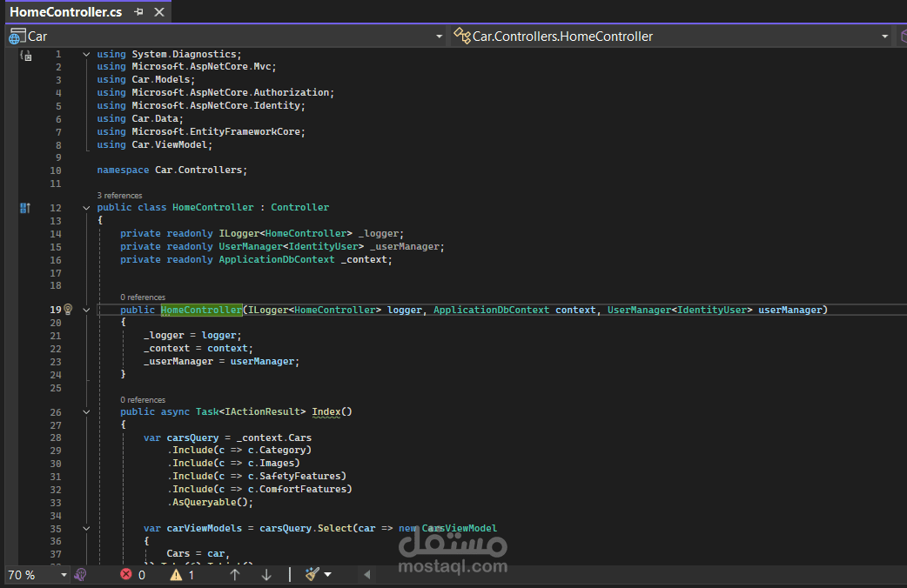Click 'Task<IActionResult>' return type on line 26
This screenshot has height=588, width=907.
pos(251,411)
